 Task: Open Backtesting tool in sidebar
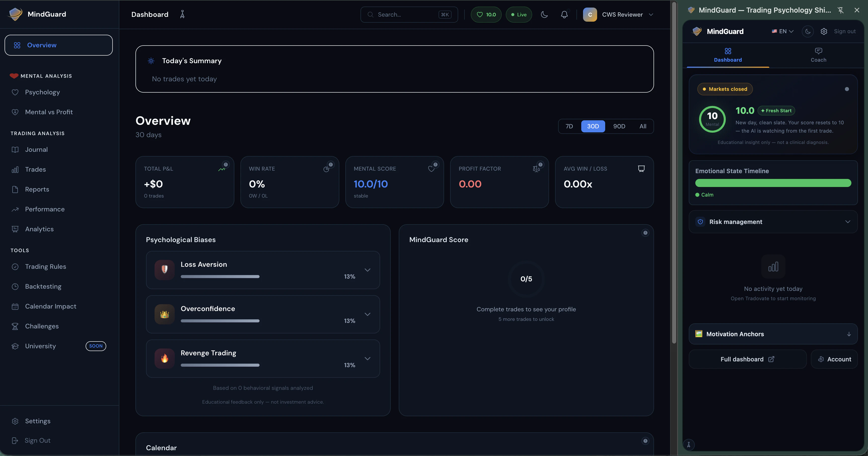point(43,286)
